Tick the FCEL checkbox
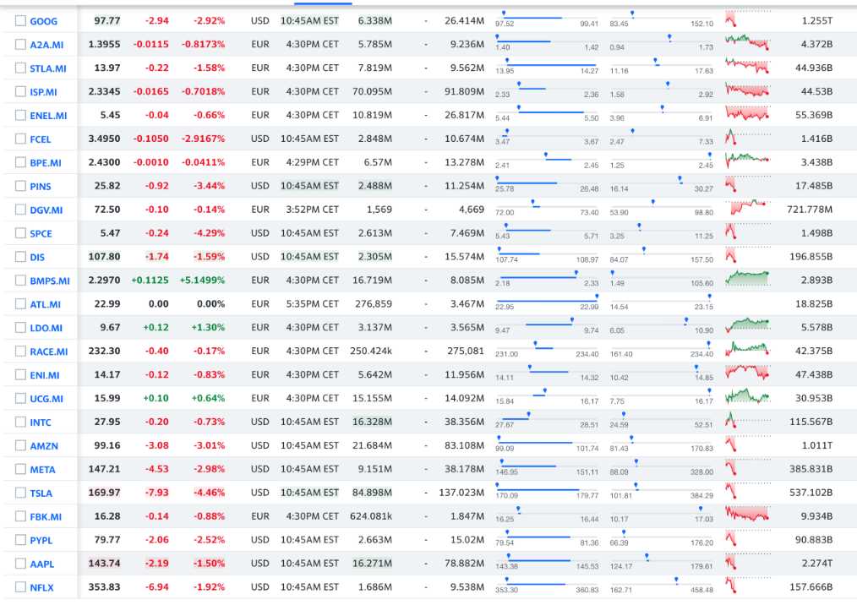This screenshot has width=857, height=616. pyautogui.click(x=20, y=139)
